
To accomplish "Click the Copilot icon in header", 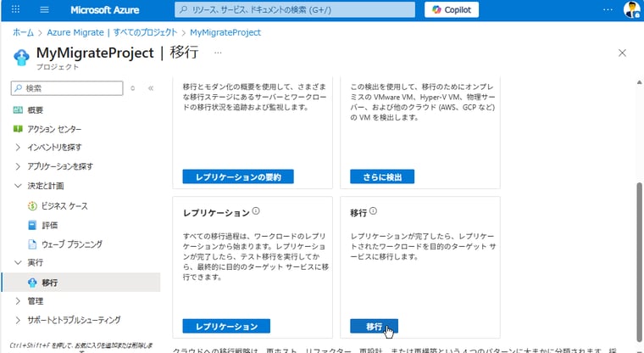I will click(x=436, y=10).
